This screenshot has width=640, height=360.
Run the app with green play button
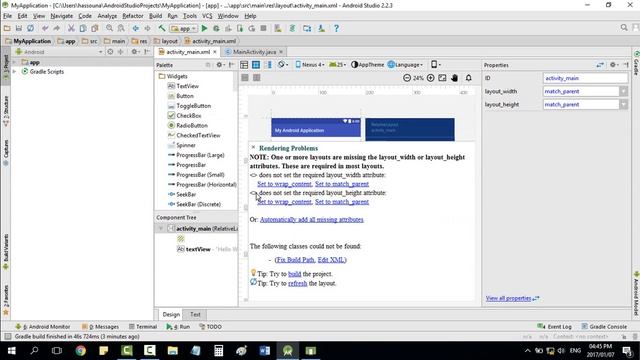click(204, 28)
